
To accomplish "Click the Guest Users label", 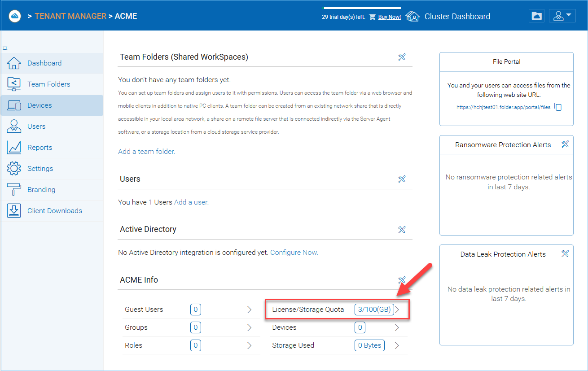I will point(144,310).
